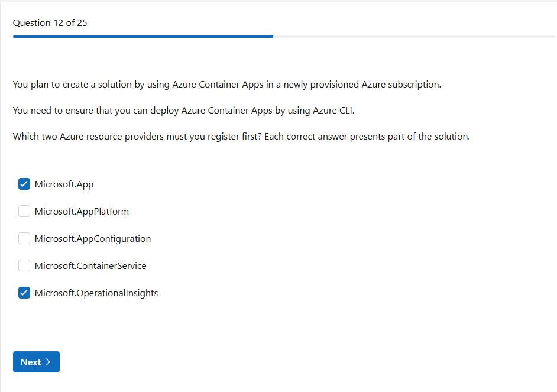The height and width of the screenshot is (392, 557).
Task: Click the Microsoft.AppPlatform label text
Action: pyautogui.click(x=82, y=211)
